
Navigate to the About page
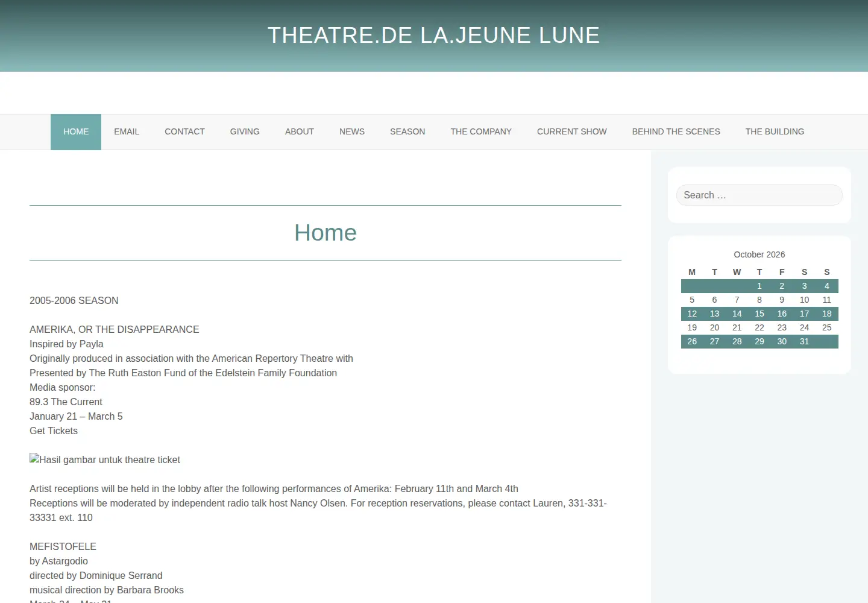tap(300, 131)
